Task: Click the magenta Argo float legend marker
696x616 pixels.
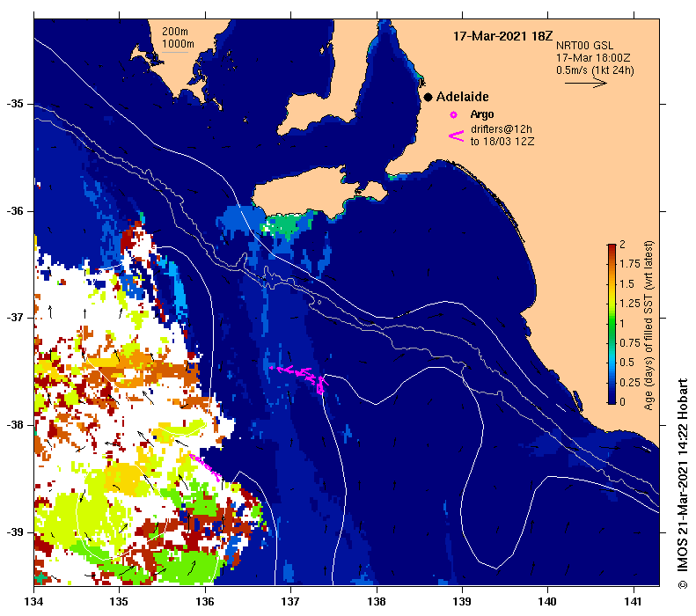Action: pos(453,115)
